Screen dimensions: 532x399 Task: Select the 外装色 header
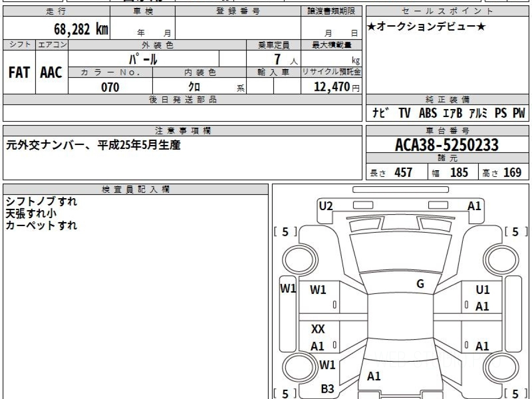[157, 45]
